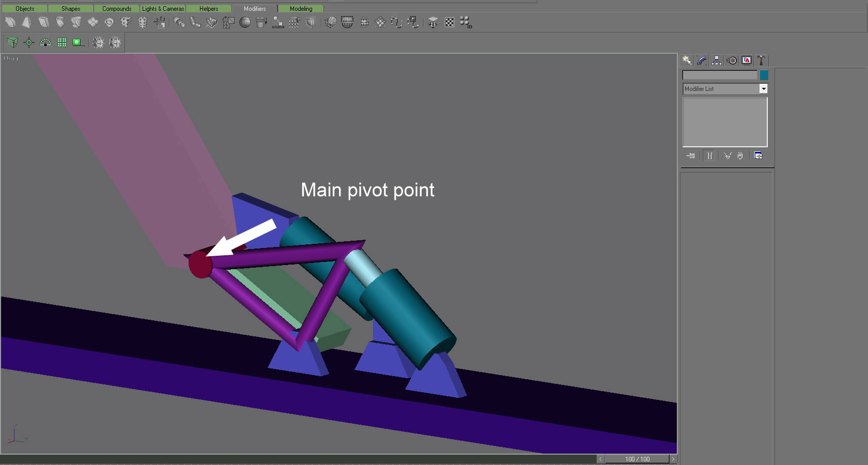Expand the Modifier List dropdown
The height and width of the screenshot is (465, 868).
(763, 89)
